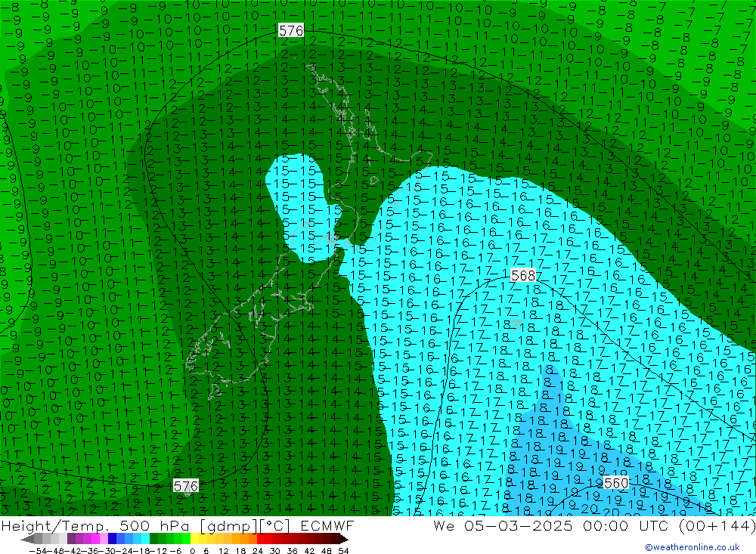Viewport: 756px width, 554px height.
Task: Click the bright red swatch above the 24 label
Action: [262, 539]
